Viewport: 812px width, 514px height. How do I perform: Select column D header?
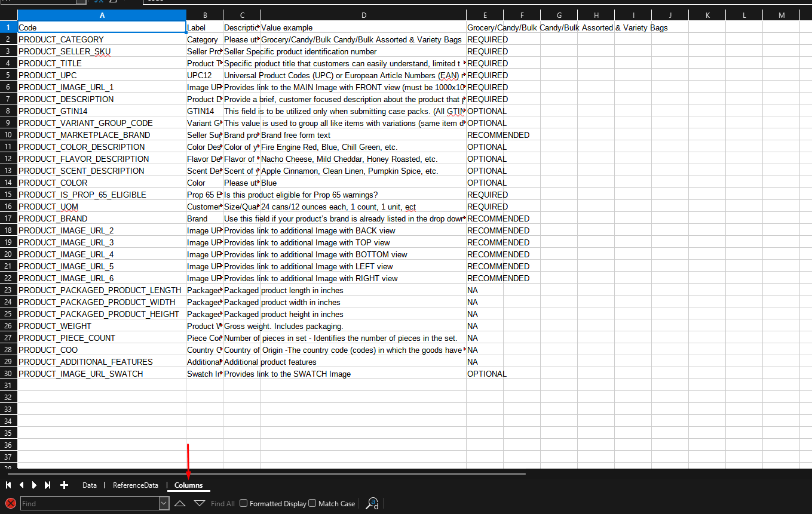coord(363,15)
